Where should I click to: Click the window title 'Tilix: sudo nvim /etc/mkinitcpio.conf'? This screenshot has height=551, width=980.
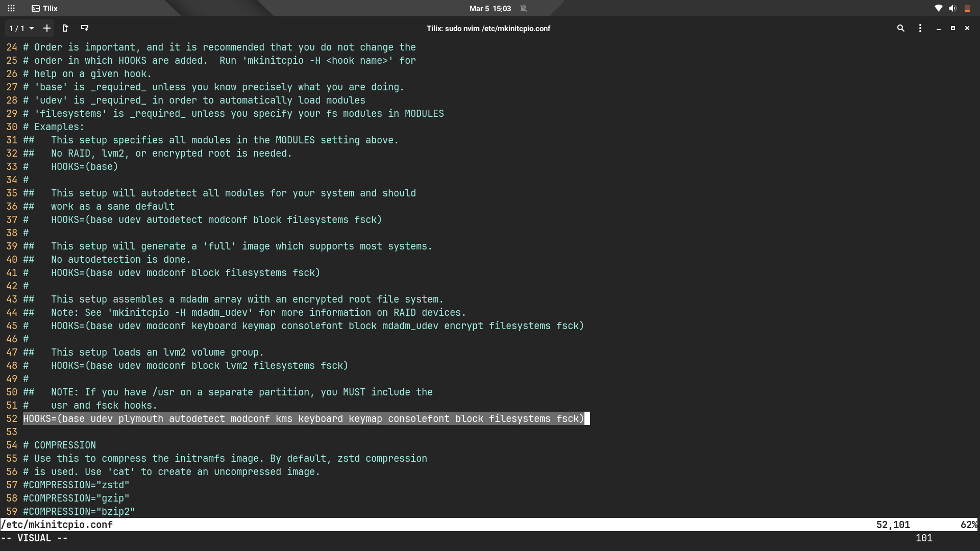(x=488, y=29)
